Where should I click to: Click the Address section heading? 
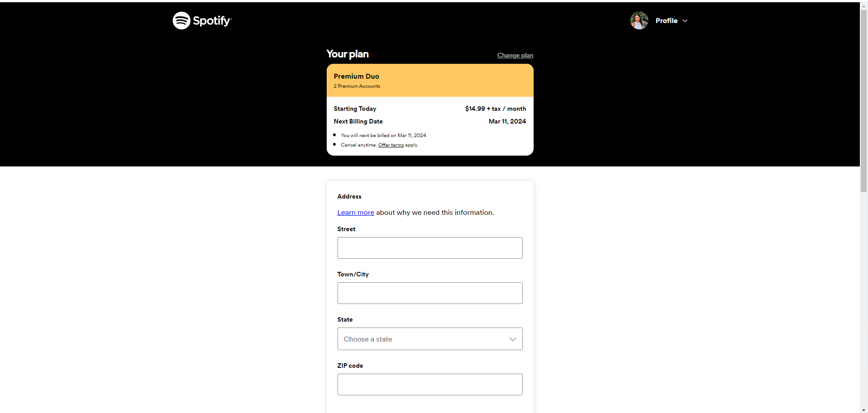tap(349, 196)
